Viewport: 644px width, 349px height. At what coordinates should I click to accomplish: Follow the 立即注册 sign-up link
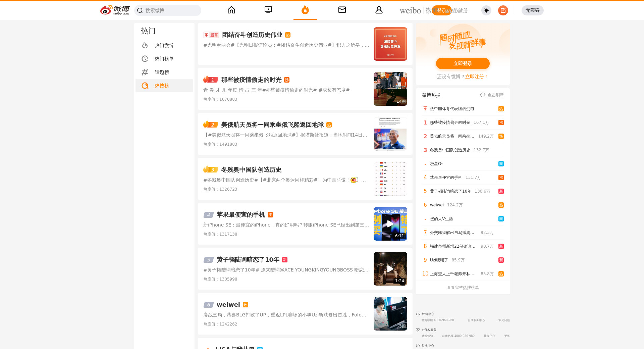pos(477,77)
